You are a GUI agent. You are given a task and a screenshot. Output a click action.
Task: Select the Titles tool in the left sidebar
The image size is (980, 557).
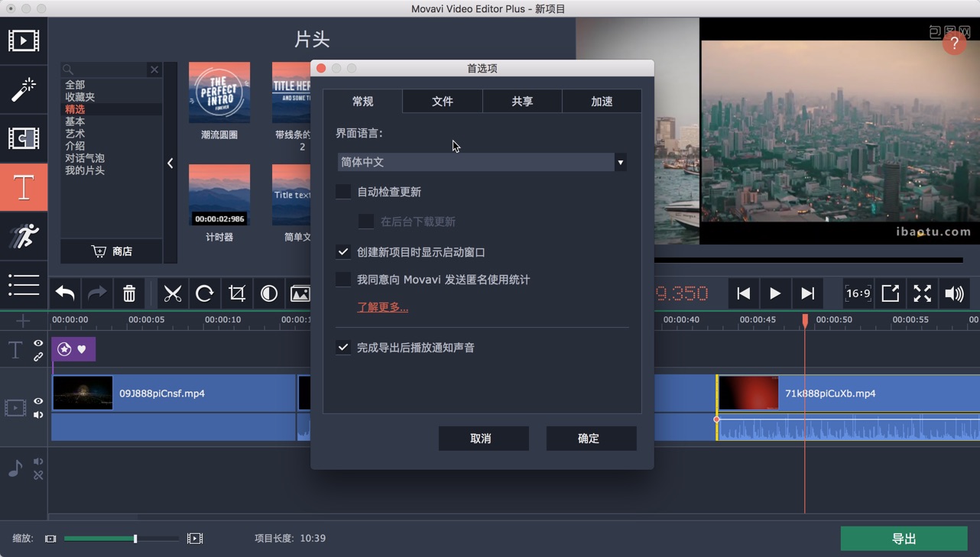(x=24, y=187)
